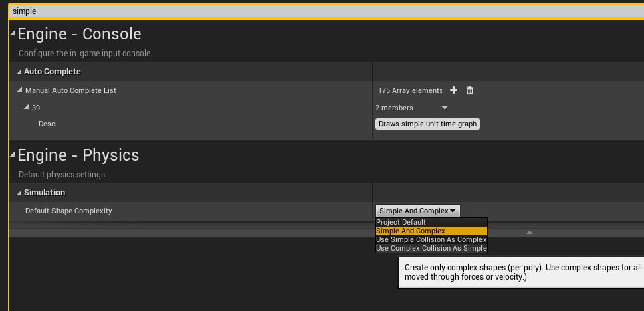Viewport: 644px width, 311px height.
Task: Select the 'Default Shape Complexity' label
Action: (x=69, y=211)
